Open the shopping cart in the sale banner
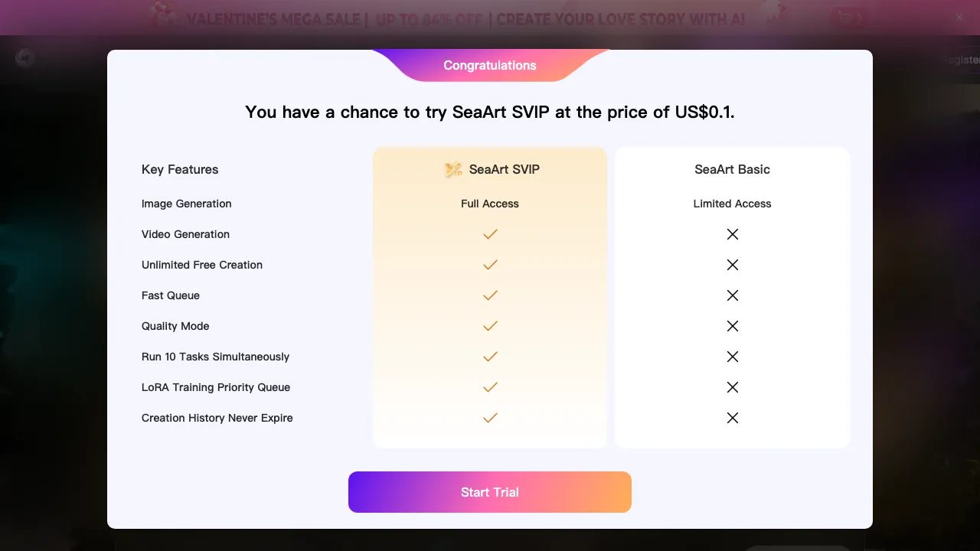 point(848,18)
